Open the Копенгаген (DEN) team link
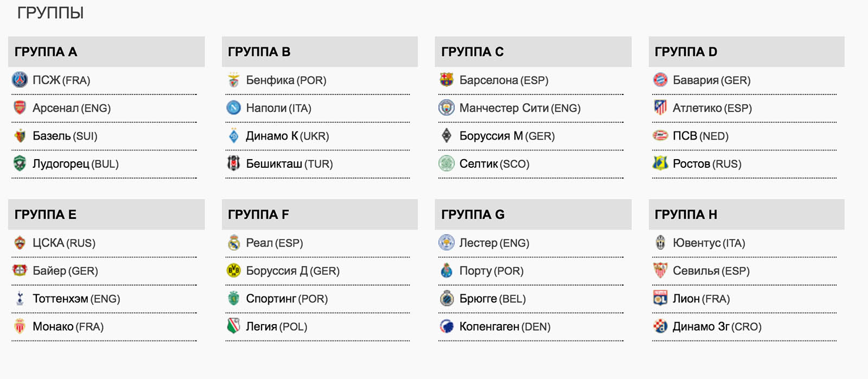The height and width of the screenshot is (379, 868). 505,327
